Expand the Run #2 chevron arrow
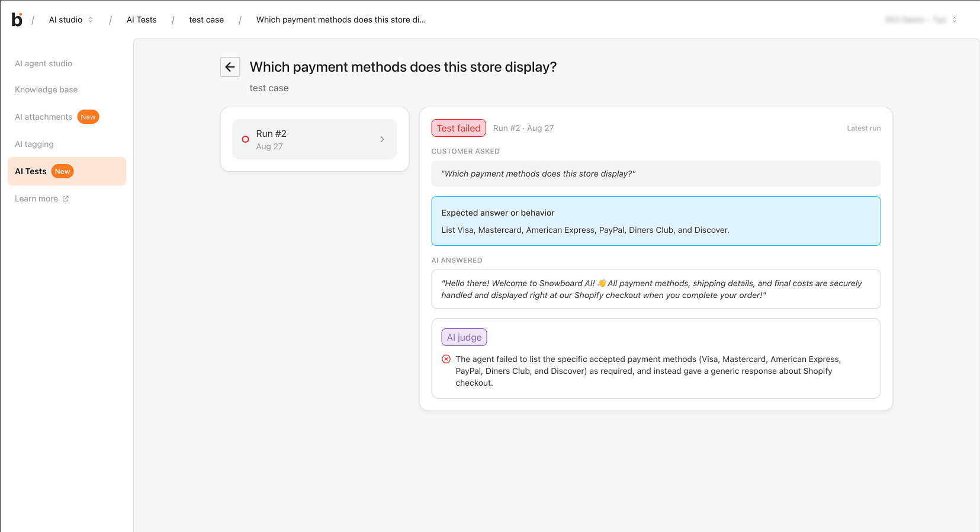 382,139
